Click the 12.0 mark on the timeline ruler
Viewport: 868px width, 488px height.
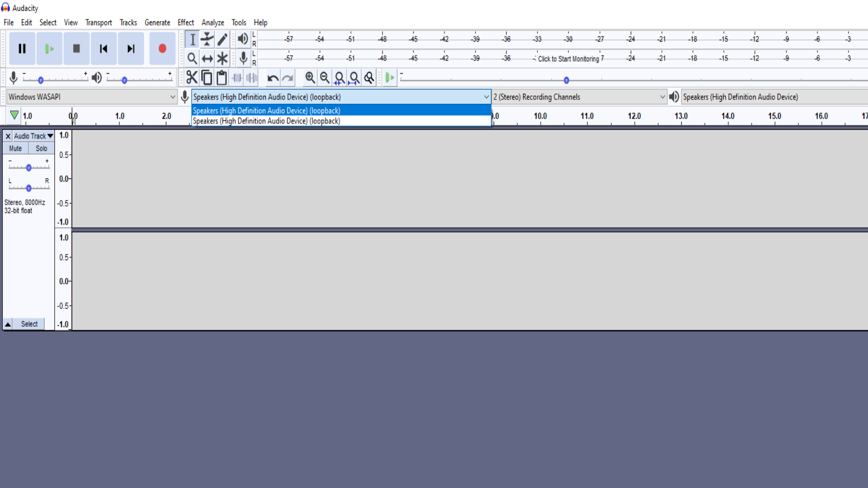tap(634, 116)
